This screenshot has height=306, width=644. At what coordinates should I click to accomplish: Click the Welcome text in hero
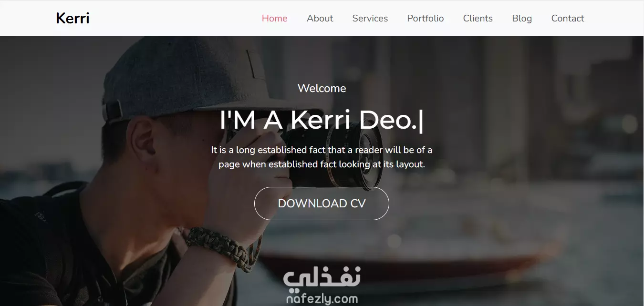pos(322,88)
